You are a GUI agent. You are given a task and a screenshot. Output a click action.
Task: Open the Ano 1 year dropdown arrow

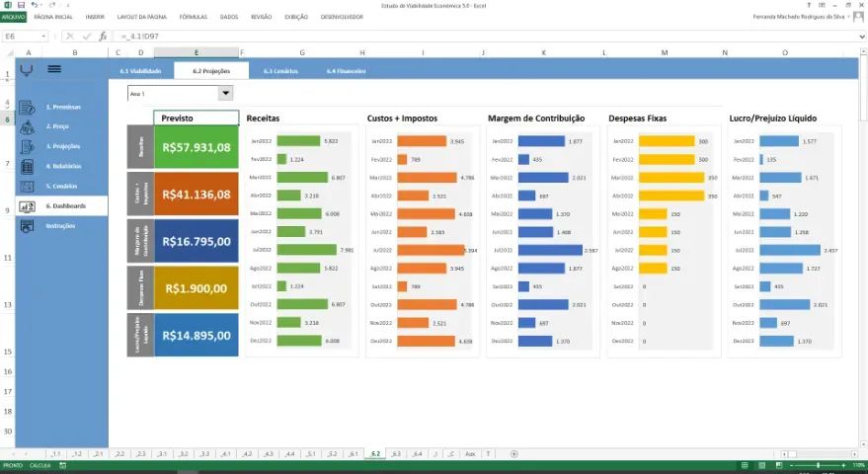pos(225,93)
